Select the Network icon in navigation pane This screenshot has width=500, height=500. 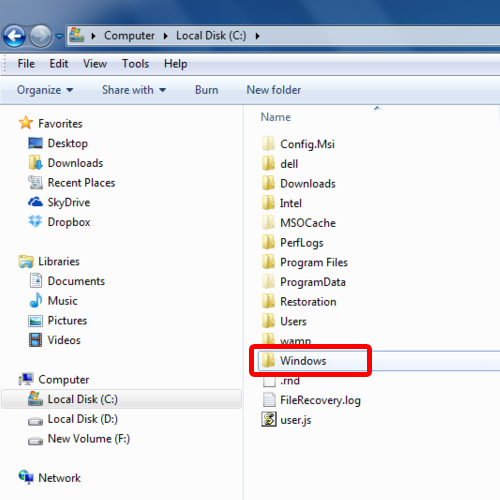coord(26,477)
